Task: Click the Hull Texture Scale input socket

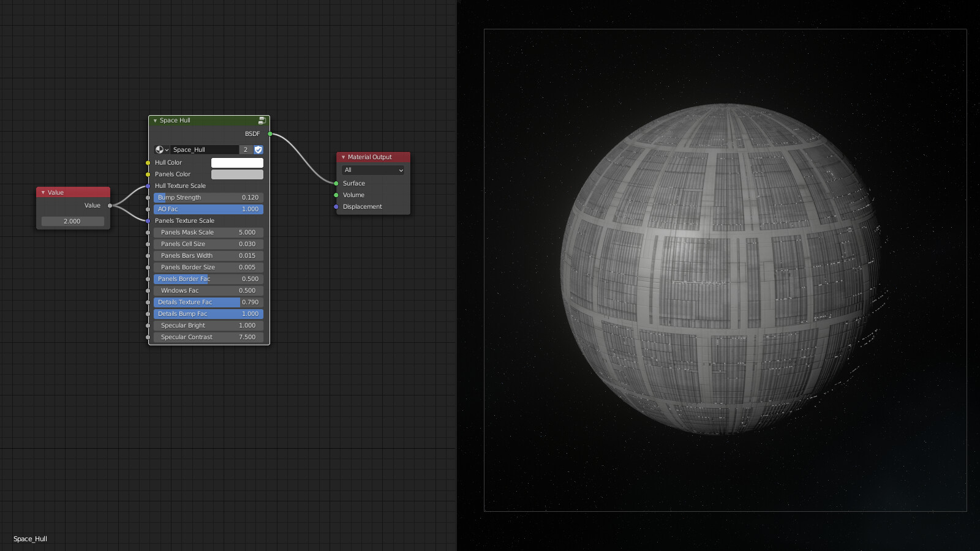Action: pos(148,186)
